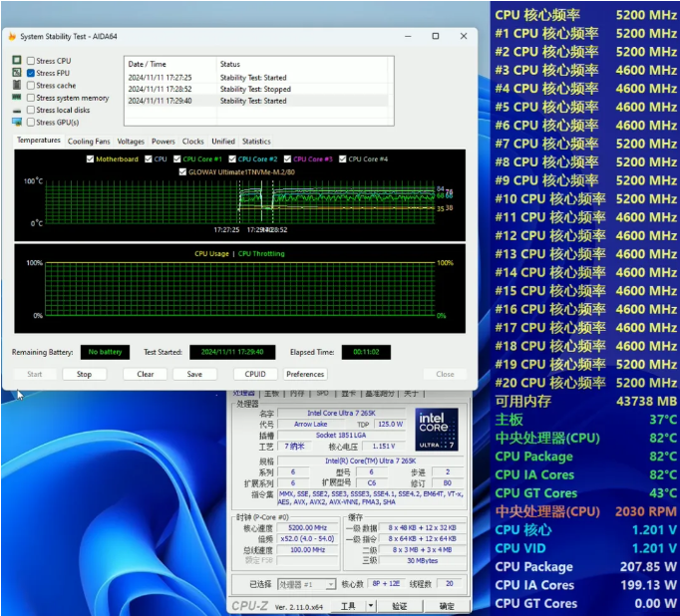Hide the CPU Core #1 temperature line

177,158
